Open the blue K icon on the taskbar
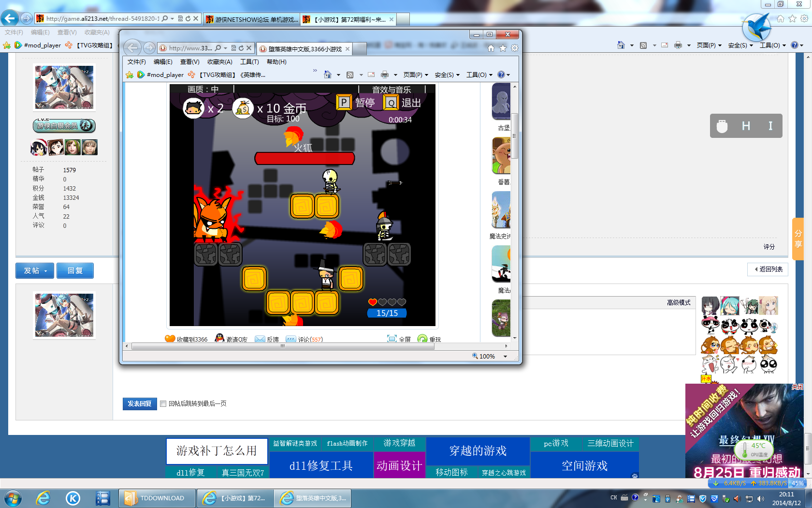Viewport: 812px width, 508px height. click(73, 498)
